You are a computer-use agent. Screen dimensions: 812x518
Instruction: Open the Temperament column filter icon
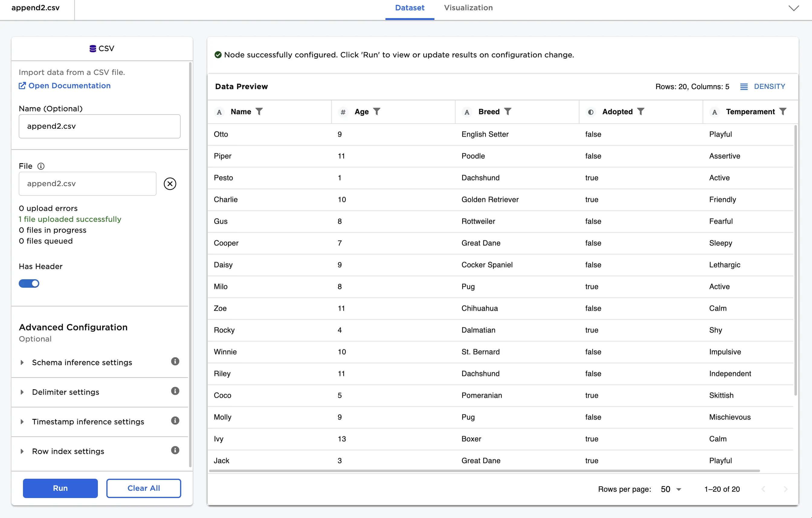tap(783, 111)
